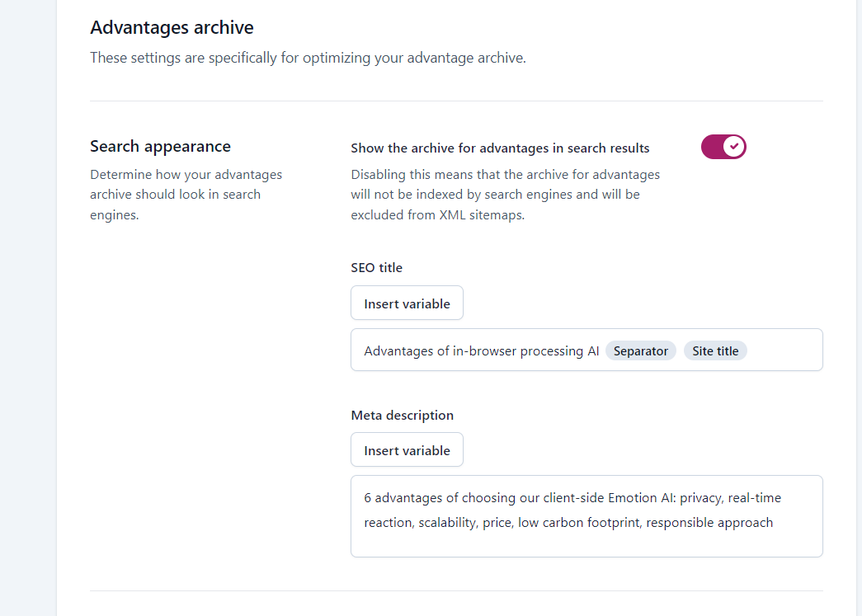
Task: Click the checkmark knob on the toggle switch
Action: [733, 148]
